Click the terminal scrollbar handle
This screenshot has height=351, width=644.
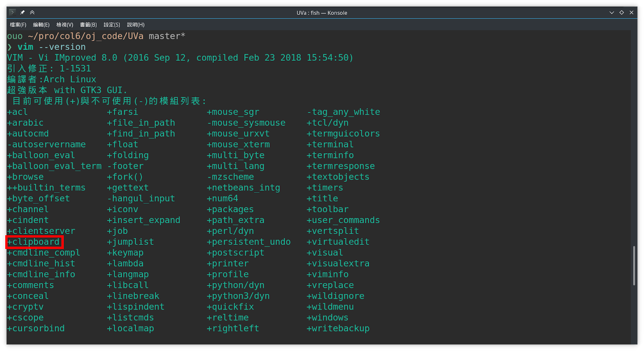634,265
